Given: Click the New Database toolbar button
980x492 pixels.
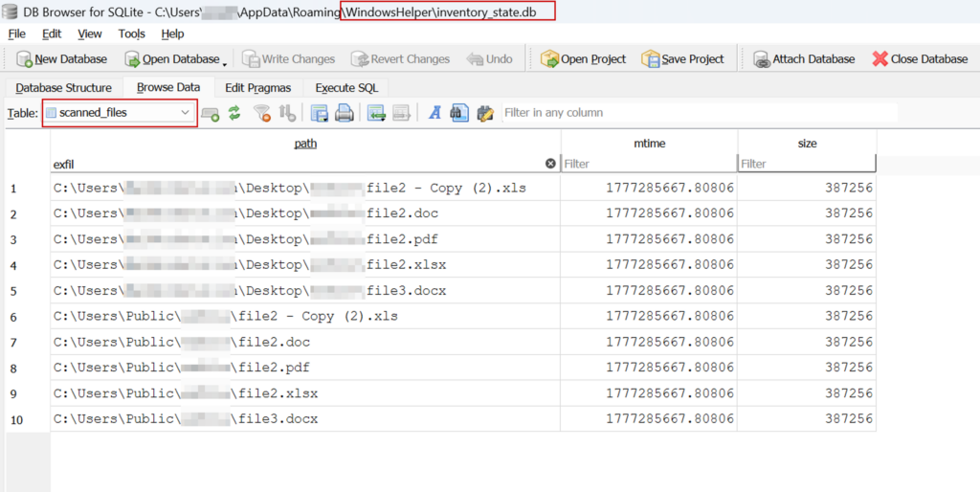Looking at the screenshot, I should 61,59.
